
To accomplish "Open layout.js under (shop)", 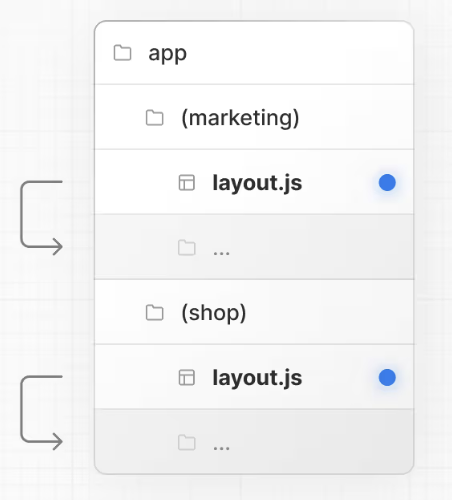I will pos(257,378).
